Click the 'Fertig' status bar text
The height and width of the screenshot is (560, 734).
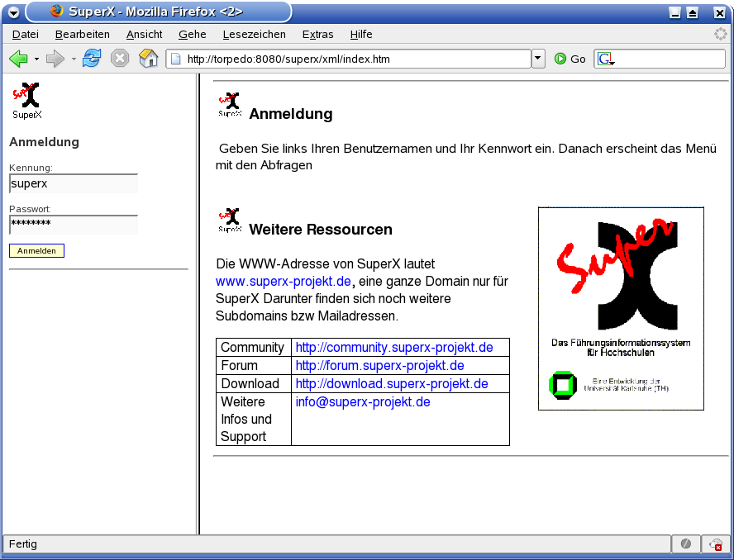[23, 543]
